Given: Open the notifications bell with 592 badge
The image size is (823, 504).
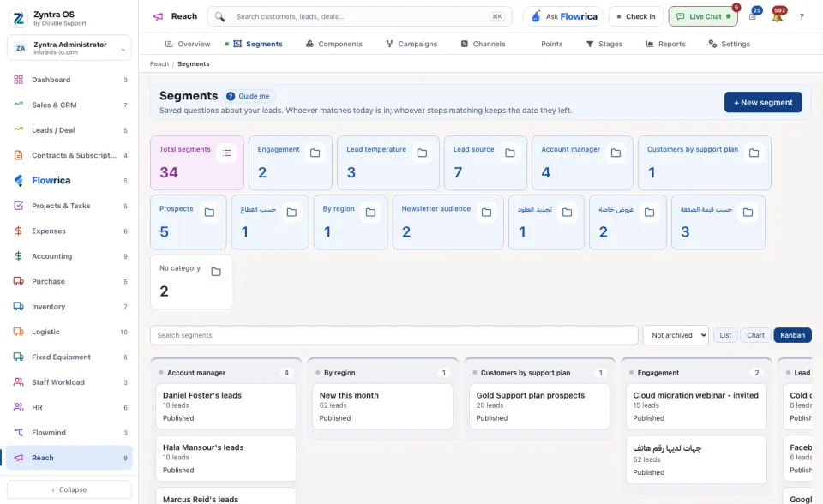Looking at the screenshot, I should click(778, 17).
